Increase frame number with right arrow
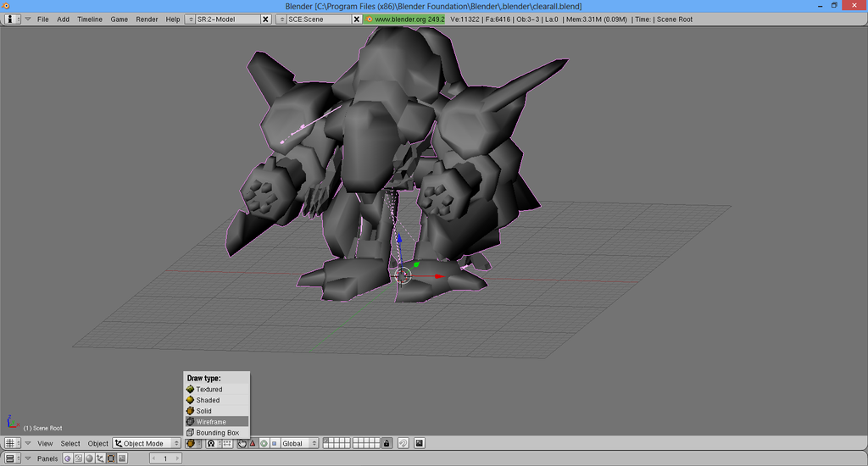Image resolution: width=868 pixels, height=466 pixels. pyautogui.click(x=178, y=458)
